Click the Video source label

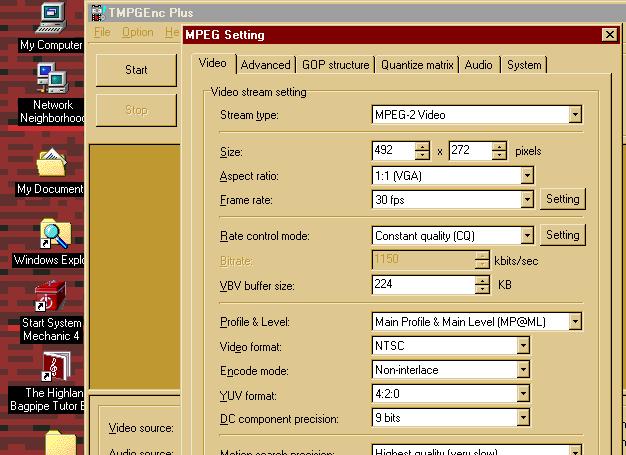pos(141,428)
